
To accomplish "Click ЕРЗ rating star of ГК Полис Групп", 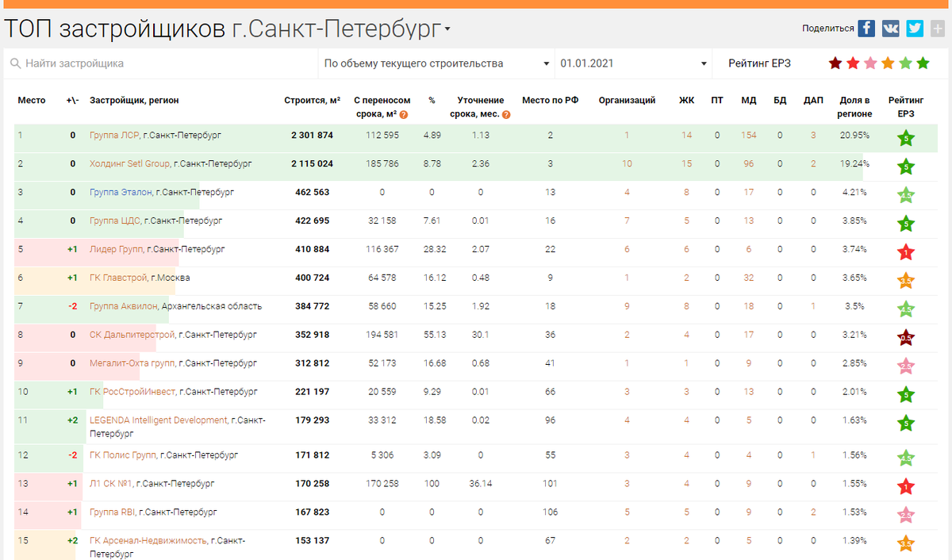I will click(x=906, y=458).
